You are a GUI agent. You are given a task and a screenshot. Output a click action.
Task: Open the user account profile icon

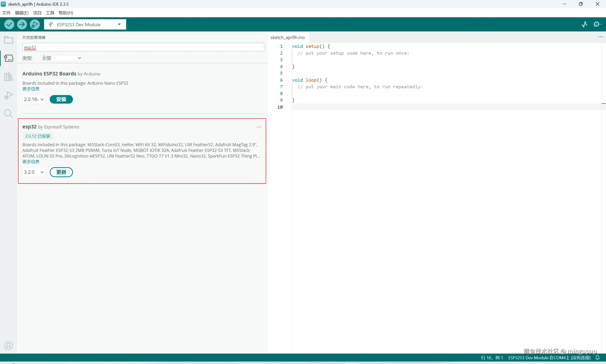coord(9,345)
